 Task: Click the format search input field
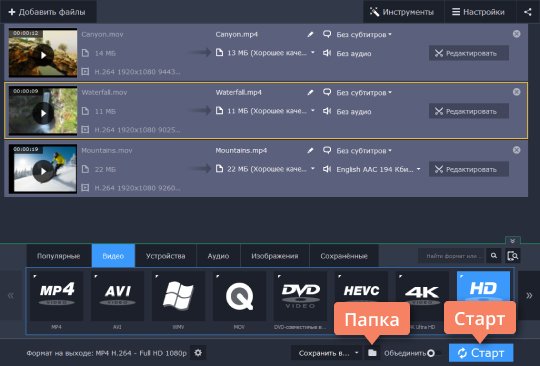tap(451, 256)
